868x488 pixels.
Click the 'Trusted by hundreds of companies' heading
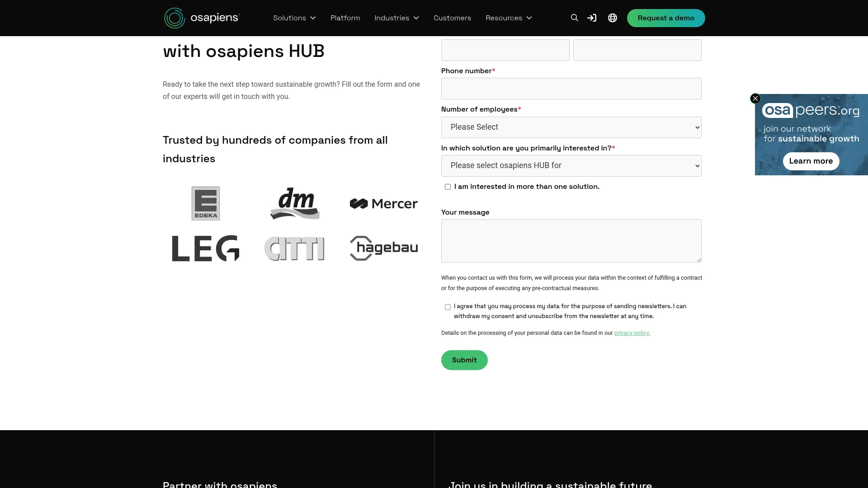point(275,150)
